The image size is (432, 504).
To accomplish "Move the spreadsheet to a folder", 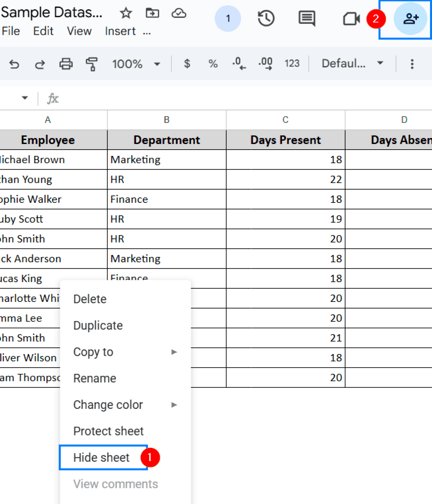I will click(152, 13).
